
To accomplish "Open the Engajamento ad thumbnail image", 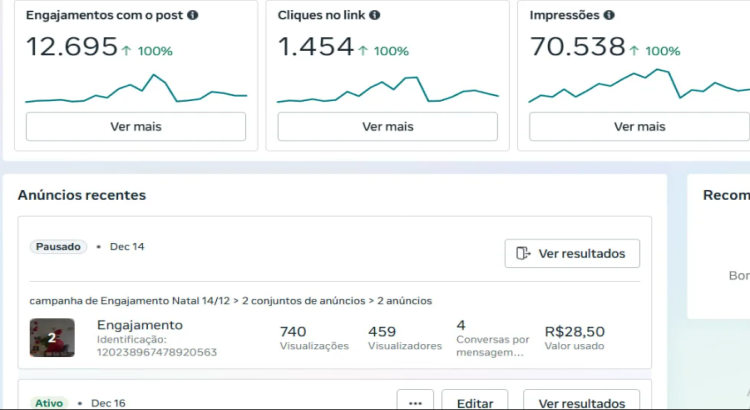I will 52,338.
